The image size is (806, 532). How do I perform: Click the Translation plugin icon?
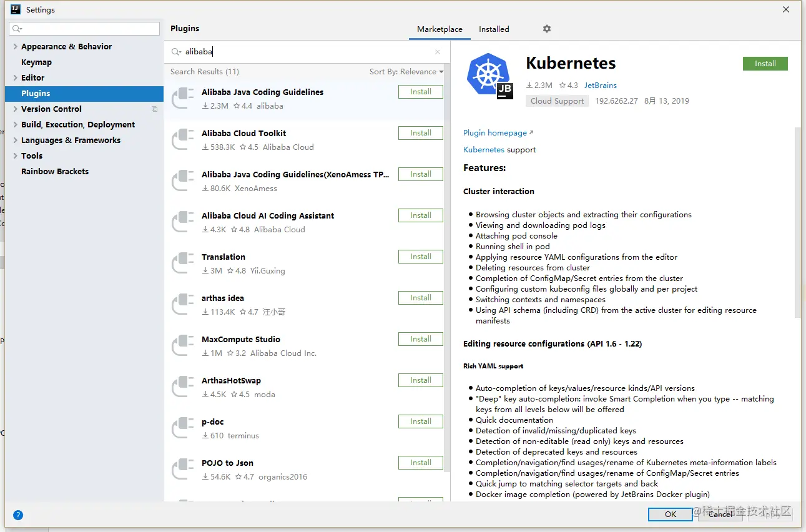pos(183,263)
